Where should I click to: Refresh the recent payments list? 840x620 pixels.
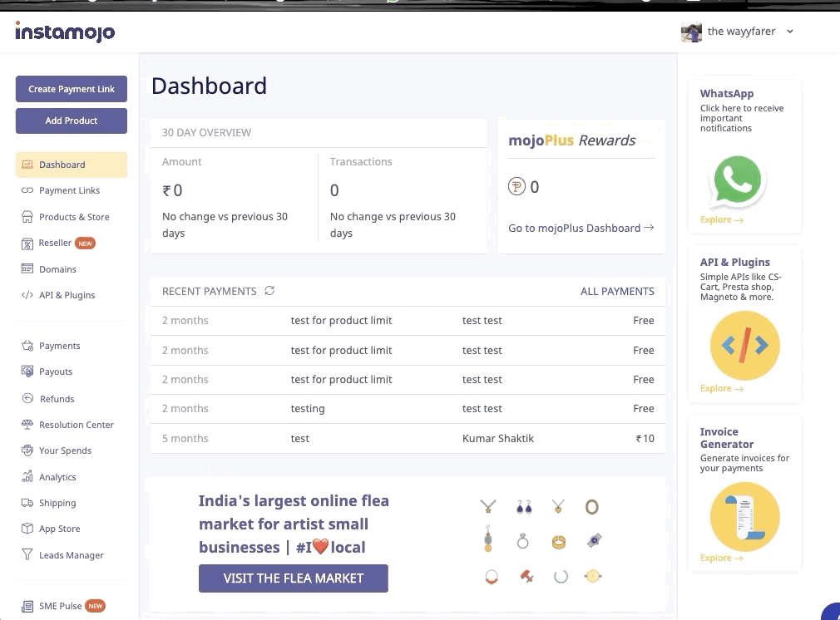coord(269,291)
